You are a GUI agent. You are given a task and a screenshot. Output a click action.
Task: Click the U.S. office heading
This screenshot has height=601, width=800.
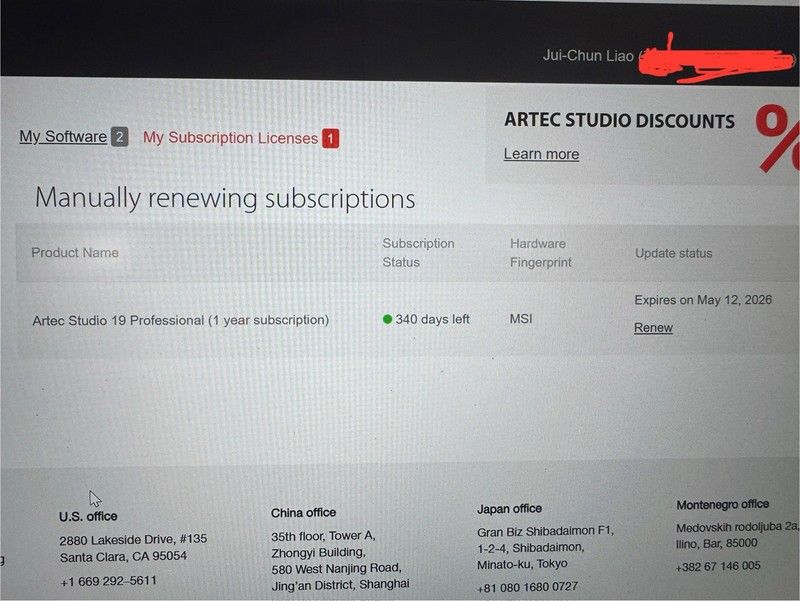point(88,516)
